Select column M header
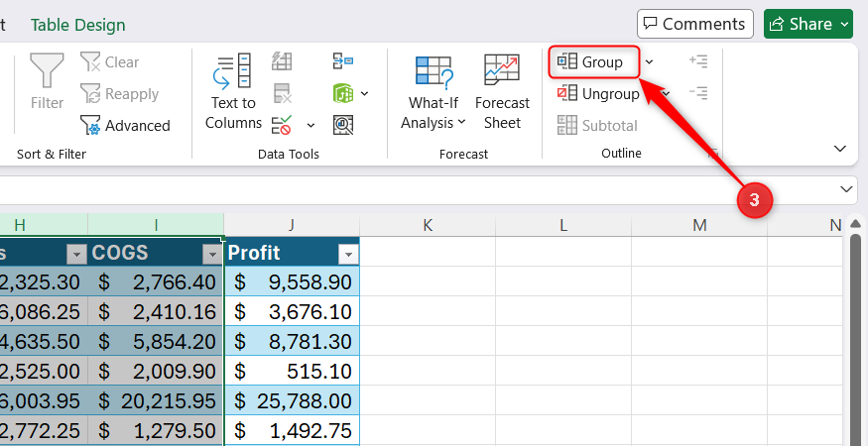Image resolution: width=868 pixels, height=446 pixels. click(699, 225)
